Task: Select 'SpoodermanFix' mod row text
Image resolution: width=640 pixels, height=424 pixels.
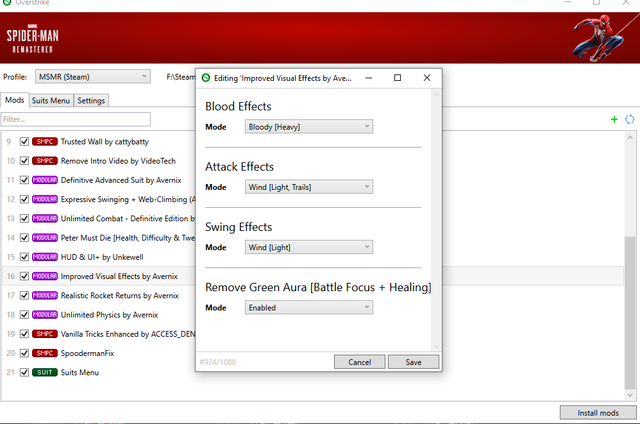Action: tap(87, 353)
